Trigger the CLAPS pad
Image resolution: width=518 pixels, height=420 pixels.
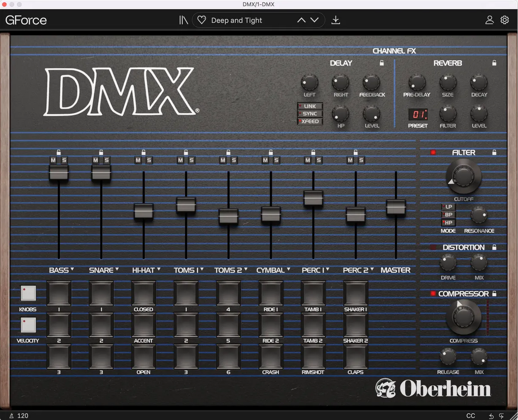pyautogui.click(x=355, y=357)
